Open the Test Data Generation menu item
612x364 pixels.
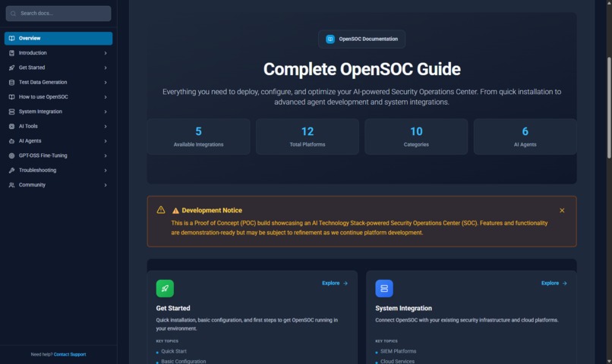click(58, 82)
